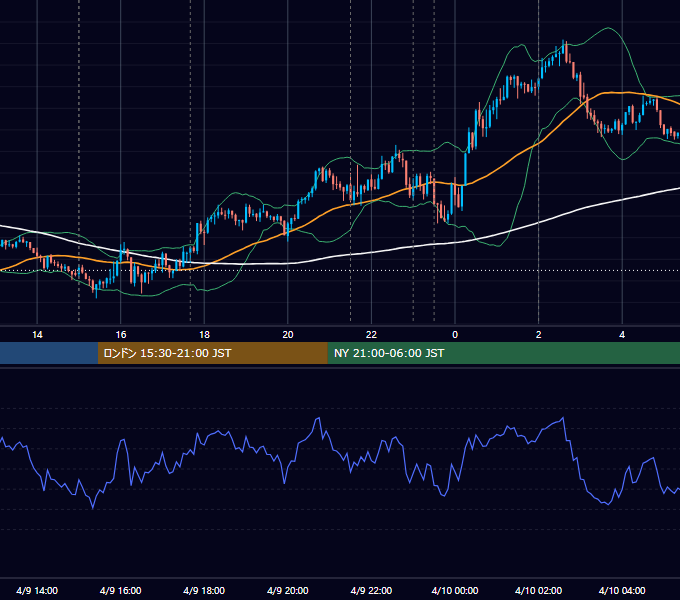Click the hour 16 axis label

121,335
